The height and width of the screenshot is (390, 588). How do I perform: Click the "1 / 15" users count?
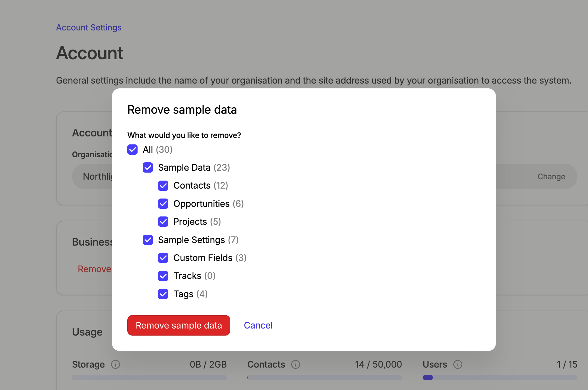point(567,364)
